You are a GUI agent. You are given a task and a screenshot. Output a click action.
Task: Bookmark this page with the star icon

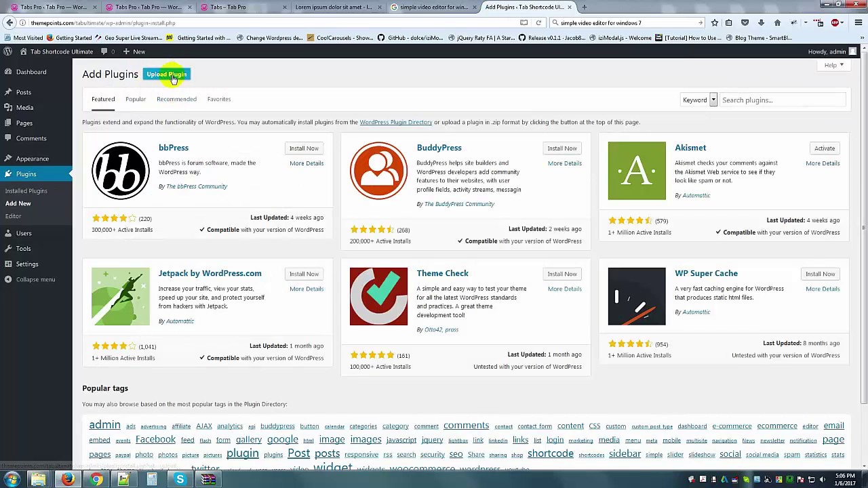(714, 23)
